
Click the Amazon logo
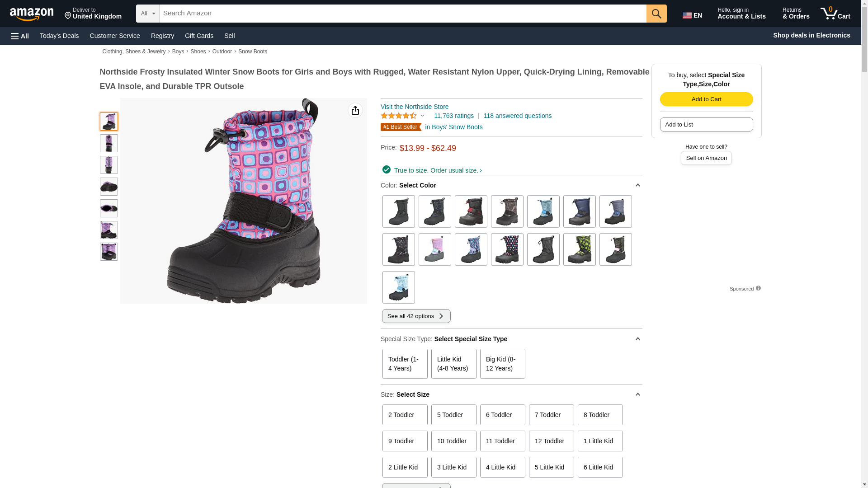coord(32,14)
